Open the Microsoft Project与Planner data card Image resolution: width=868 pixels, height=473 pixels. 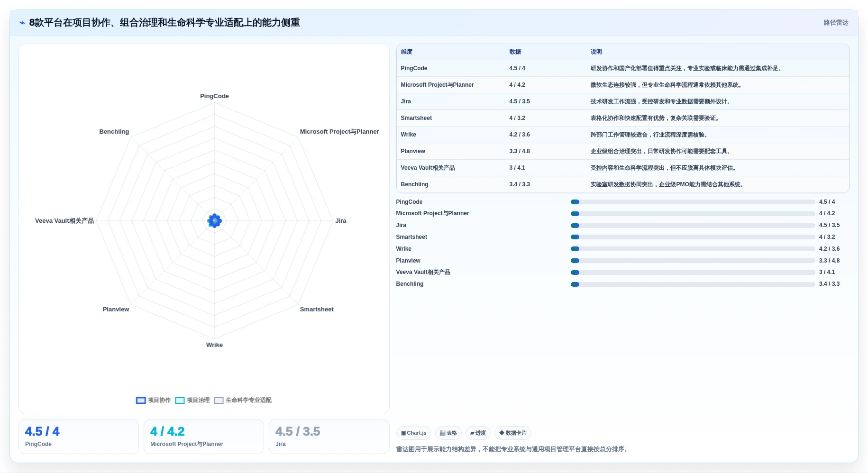204,437
